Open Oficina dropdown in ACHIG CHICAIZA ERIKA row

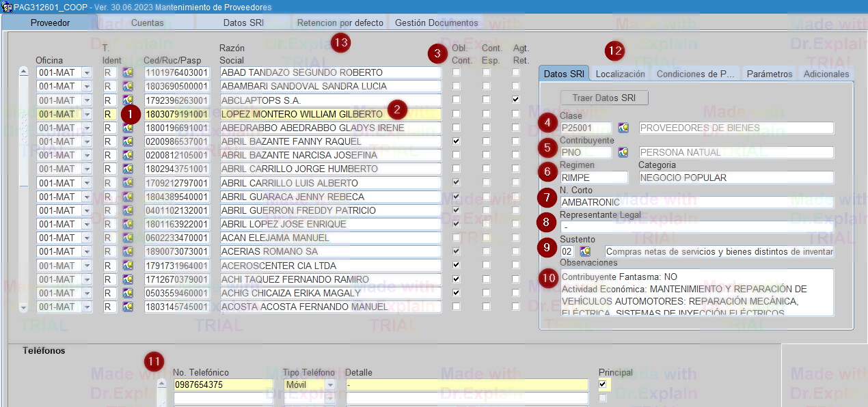click(x=87, y=293)
